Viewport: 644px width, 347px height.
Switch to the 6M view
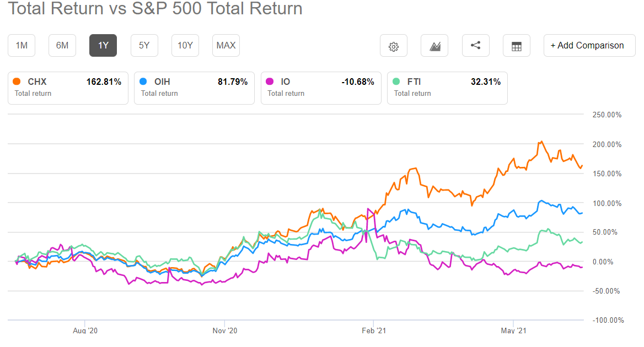(62, 45)
